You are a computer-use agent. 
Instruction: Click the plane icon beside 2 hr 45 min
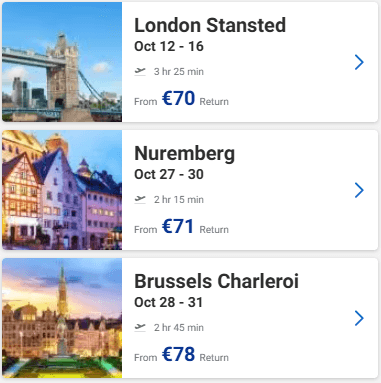coord(140,327)
